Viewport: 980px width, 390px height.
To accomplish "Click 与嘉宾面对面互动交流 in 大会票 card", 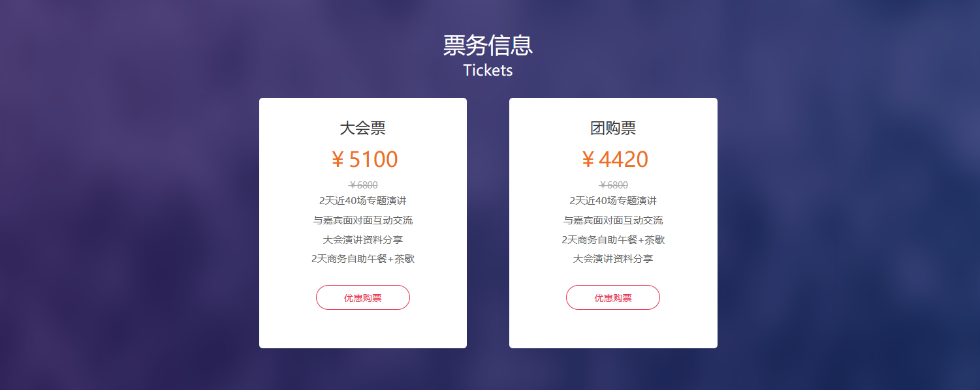I will point(363,220).
